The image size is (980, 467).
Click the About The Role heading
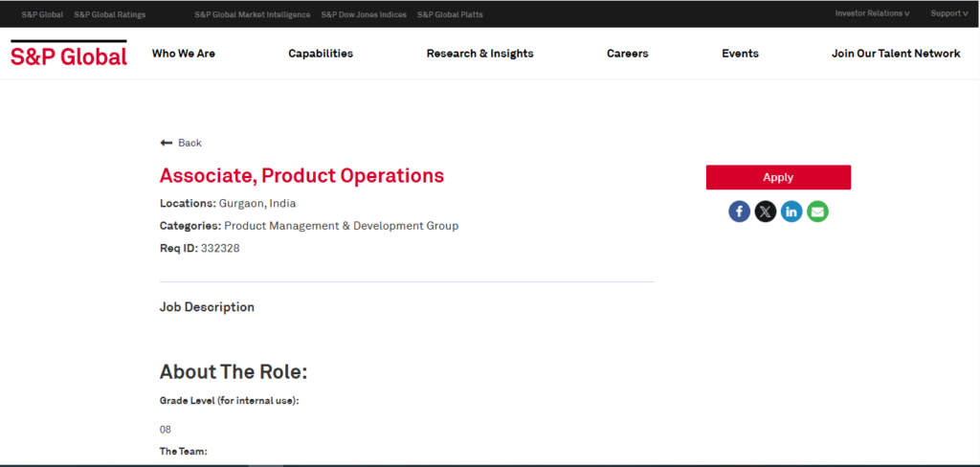pyautogui.click(x=234, y=372)
